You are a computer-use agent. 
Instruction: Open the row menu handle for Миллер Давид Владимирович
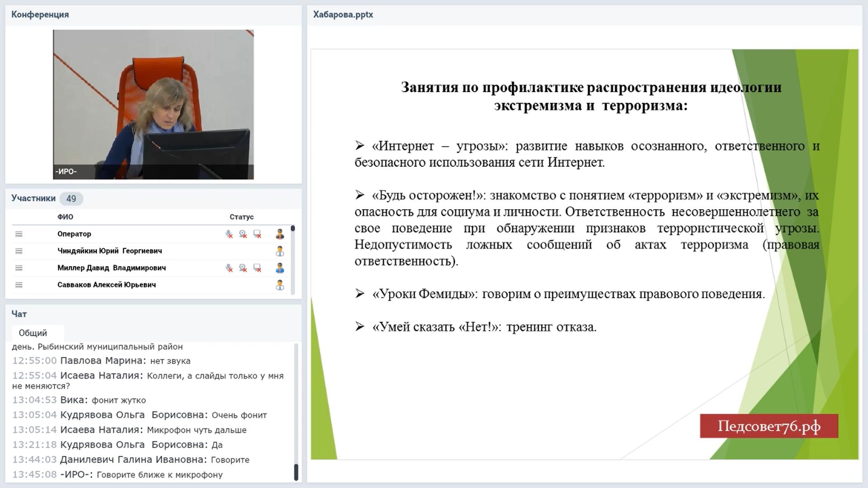(x=19, y=268)
